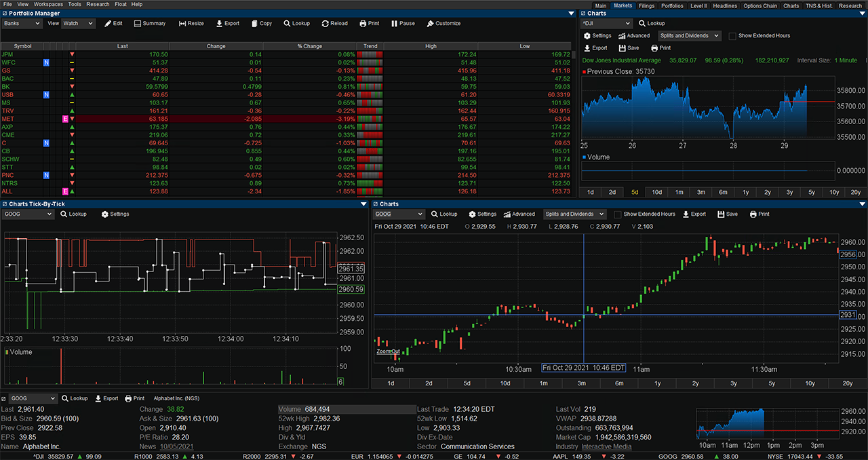Open the 10/05/2021 news link
This screenshot has width=868, height=460.
[x=176, y=446]
